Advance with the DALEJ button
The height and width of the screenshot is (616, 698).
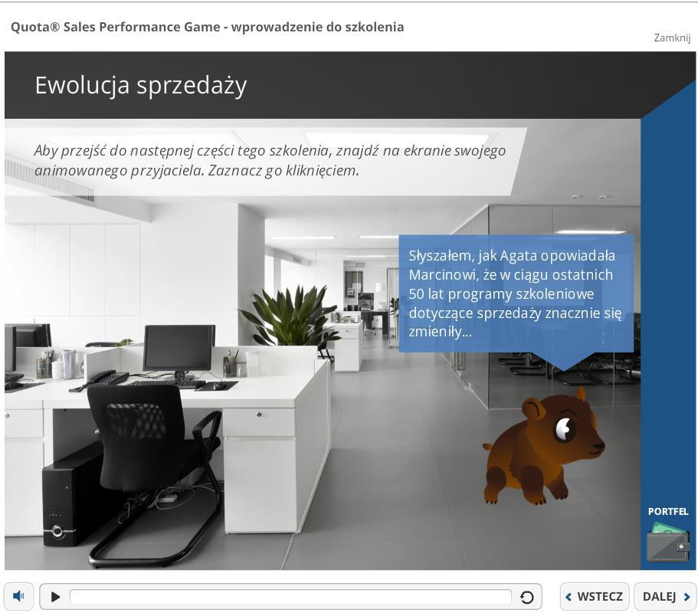tap(665, 596)
